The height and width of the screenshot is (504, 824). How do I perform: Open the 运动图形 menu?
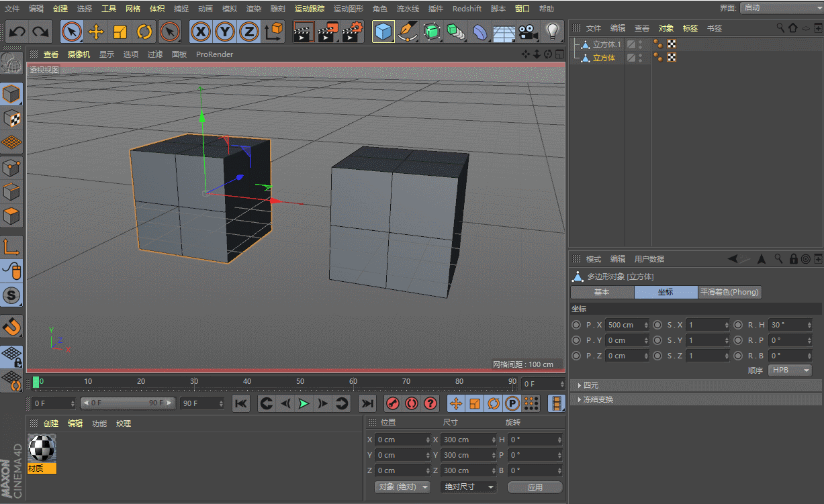point(348,9)
